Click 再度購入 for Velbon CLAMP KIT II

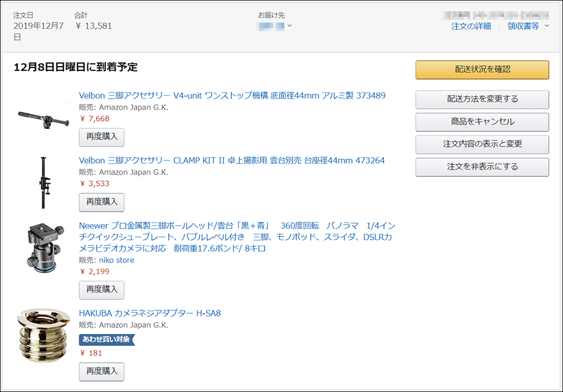pyautogui.click(x=101, y=202)
